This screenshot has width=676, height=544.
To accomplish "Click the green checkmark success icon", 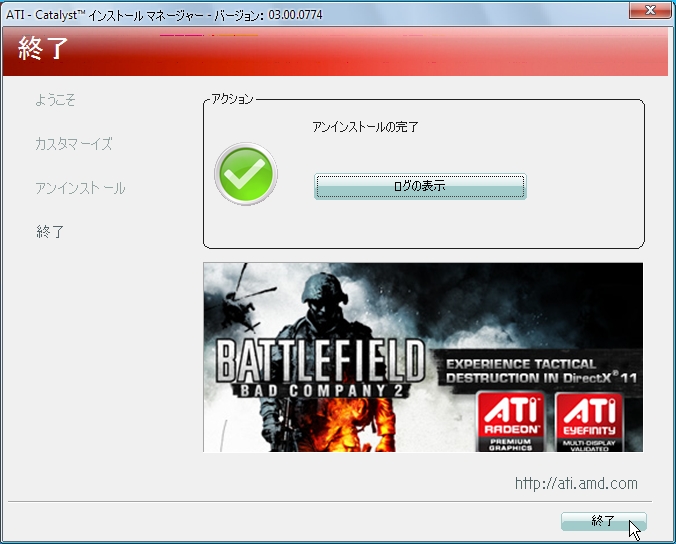I will point(246,174).
